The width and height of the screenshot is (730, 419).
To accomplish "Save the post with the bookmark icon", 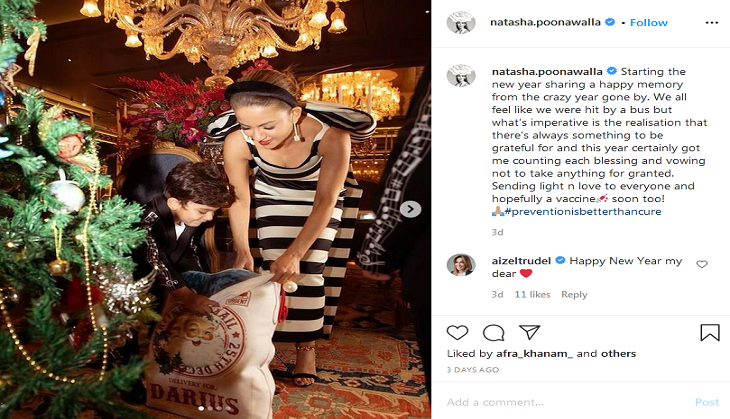I will pyautogui.click(x=710, y=332).
